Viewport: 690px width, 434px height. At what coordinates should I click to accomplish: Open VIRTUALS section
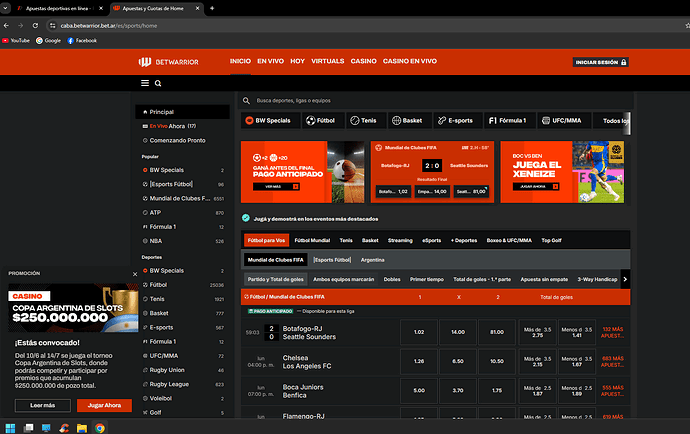tap(328, 61)
